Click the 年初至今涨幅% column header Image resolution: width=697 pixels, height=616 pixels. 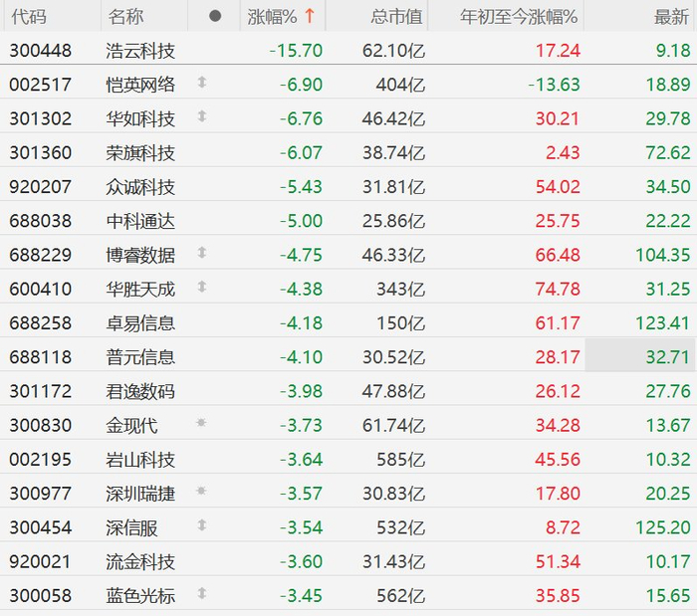(519, 17)
